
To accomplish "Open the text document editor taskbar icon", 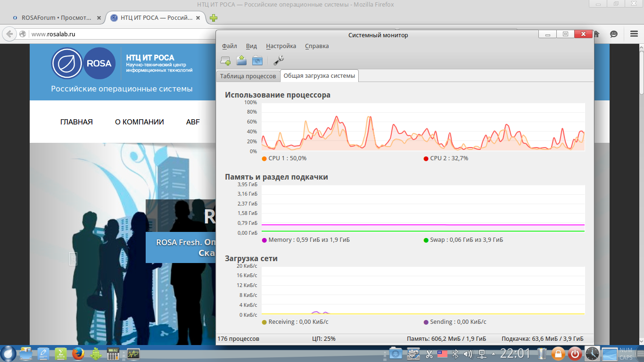I will click(43, 354).
